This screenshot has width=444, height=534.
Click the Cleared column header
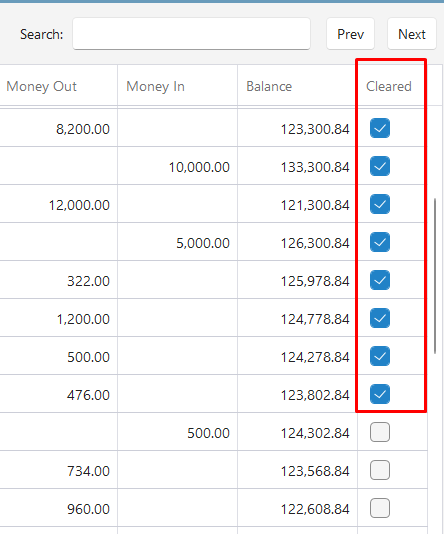point(392,86)
